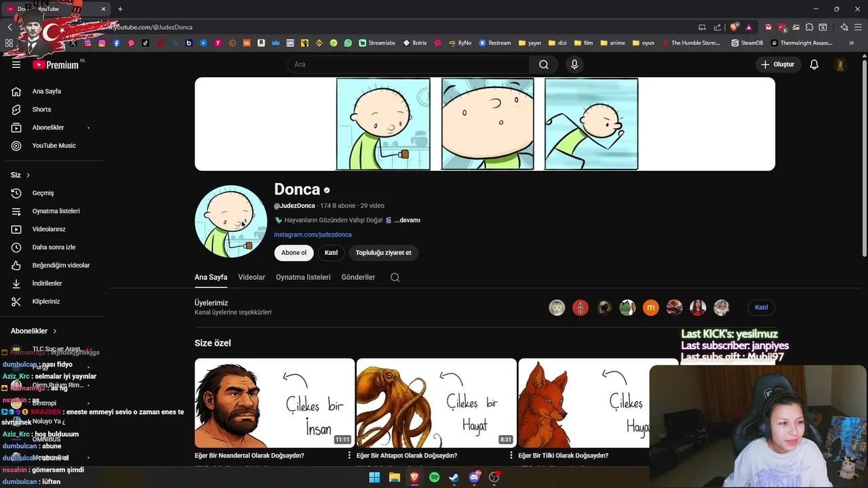
Task: Switch to the Gönderiler tab
Action: tap(358, 277)
